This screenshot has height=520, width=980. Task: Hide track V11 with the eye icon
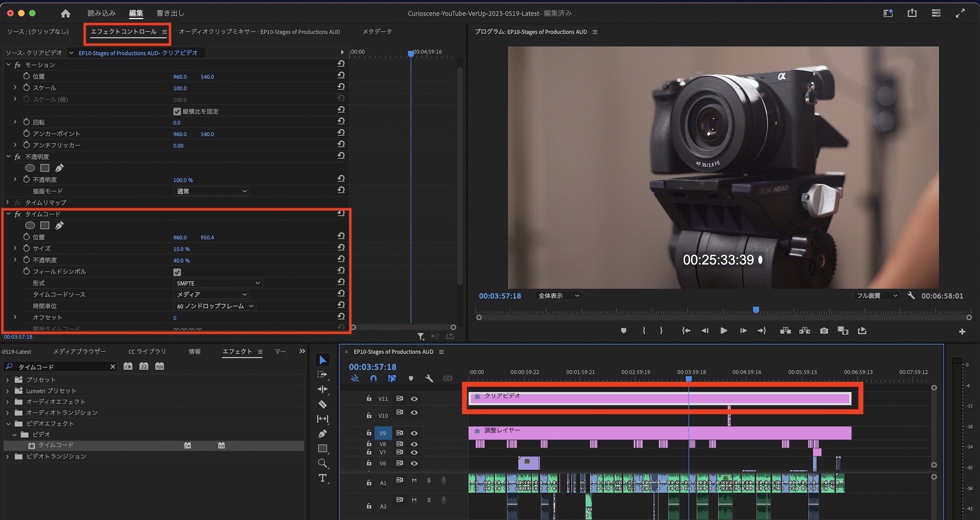(x=414, y=399)
